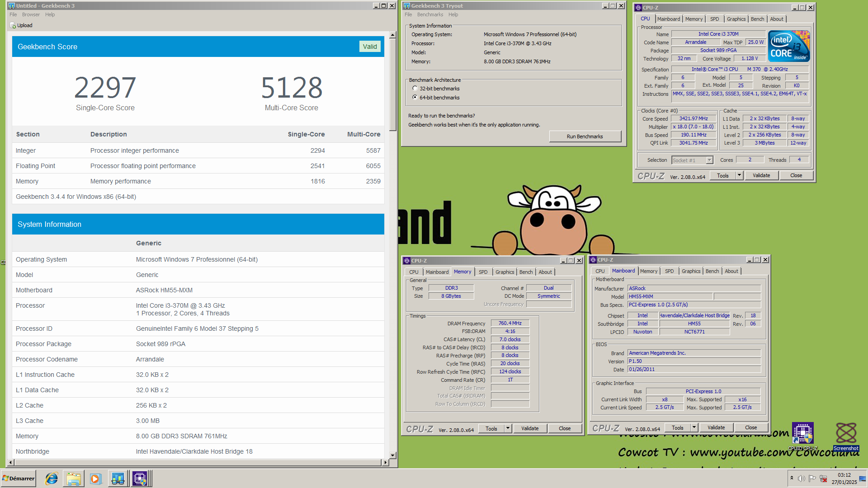868x488 pixels.
Task: Click the scroll-up arrow in Geekbench results
Action: (392, 35)
